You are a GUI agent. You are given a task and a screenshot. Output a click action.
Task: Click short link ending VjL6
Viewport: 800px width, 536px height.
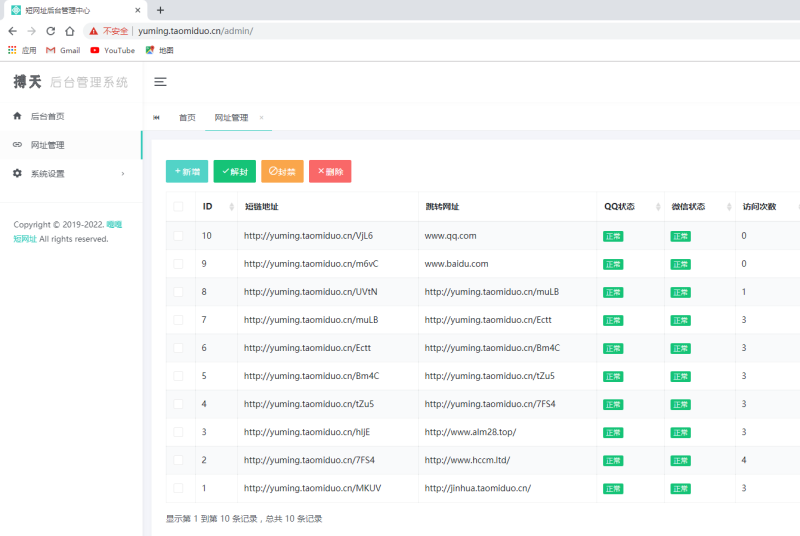[308, 236]
